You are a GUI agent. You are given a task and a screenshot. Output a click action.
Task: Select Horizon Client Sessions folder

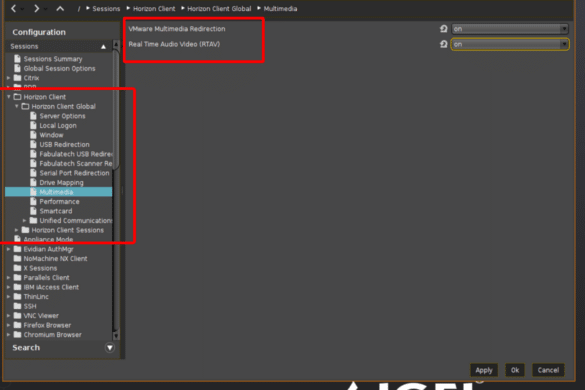coord(68,230)
